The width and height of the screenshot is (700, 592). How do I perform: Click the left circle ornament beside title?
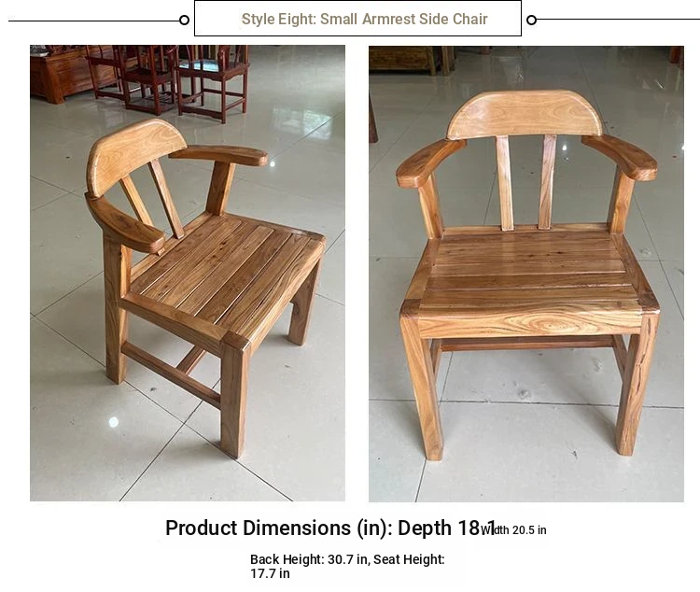click(x=184, y=21)
